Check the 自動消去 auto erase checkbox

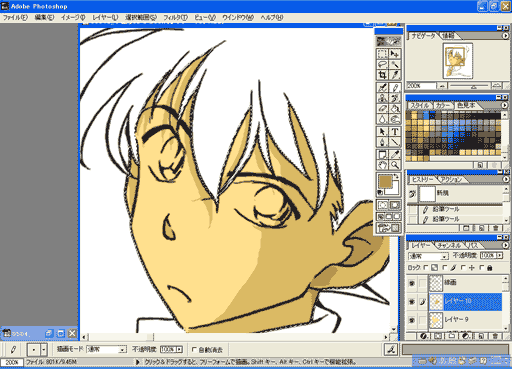point(194,350)
